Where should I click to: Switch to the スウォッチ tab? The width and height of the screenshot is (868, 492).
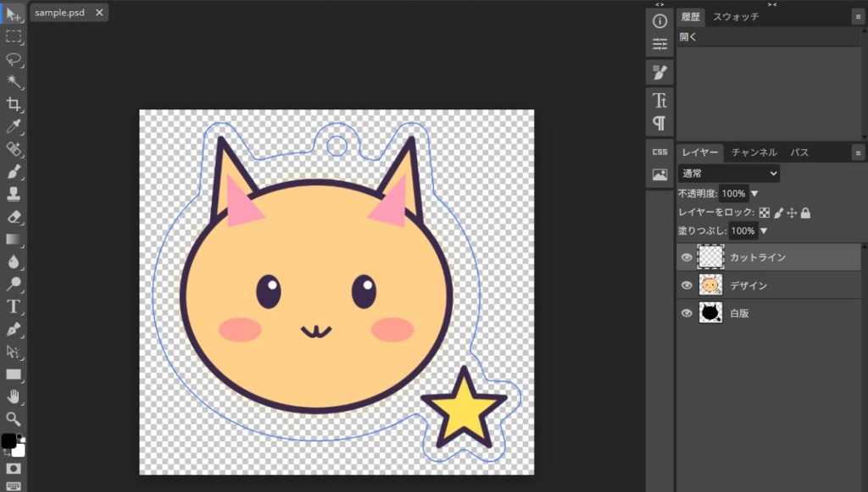tap(736, 17)
